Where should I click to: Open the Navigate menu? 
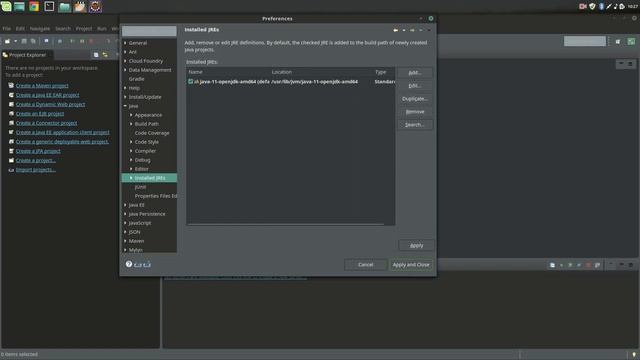(x=40, y=29)
